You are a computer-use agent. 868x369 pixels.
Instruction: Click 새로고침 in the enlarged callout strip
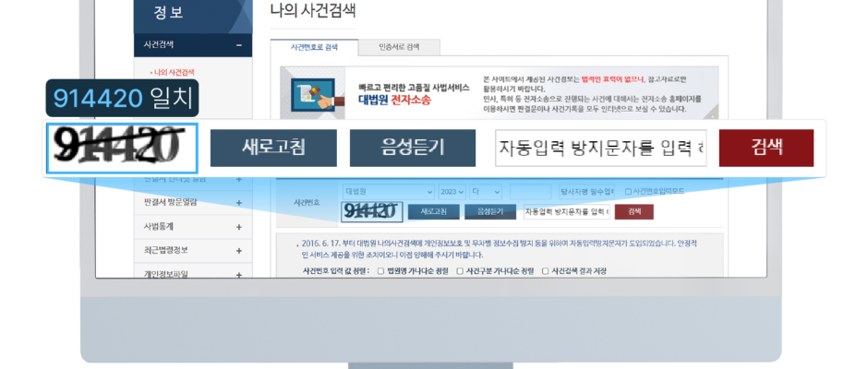pyautogui.click(x=273, y=148)
